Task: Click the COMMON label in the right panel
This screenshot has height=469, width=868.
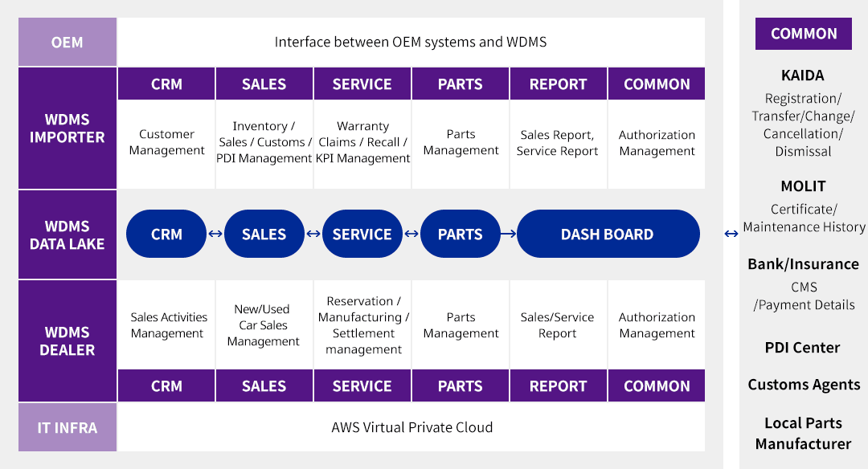Action: (x=804, y=34)
